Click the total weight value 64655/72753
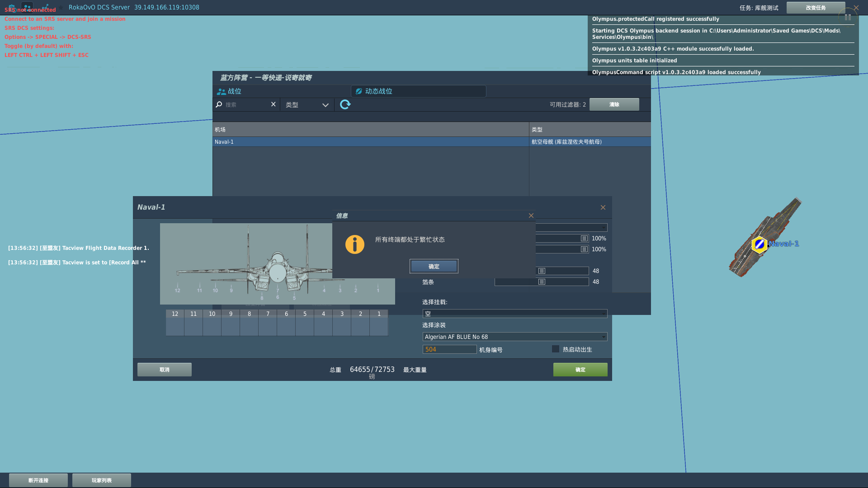This screenshot has height=488, width=868. [x=372, y=370]
